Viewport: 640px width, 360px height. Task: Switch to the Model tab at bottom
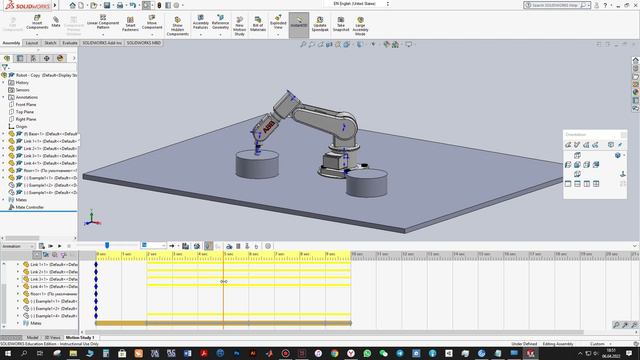[32, 338]
